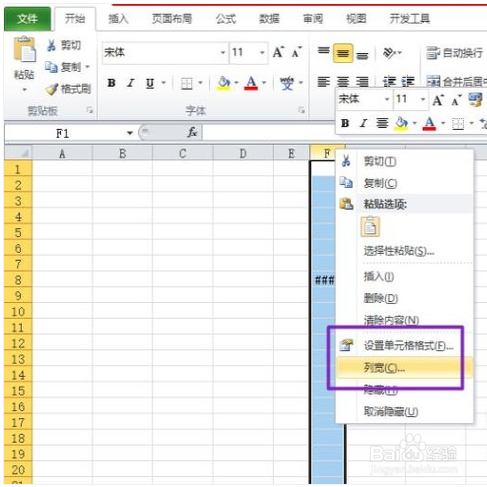This screenshot has width=487, height=487.
Task: Open ribbon font color dropdown arrow
Action: point(264,83)
